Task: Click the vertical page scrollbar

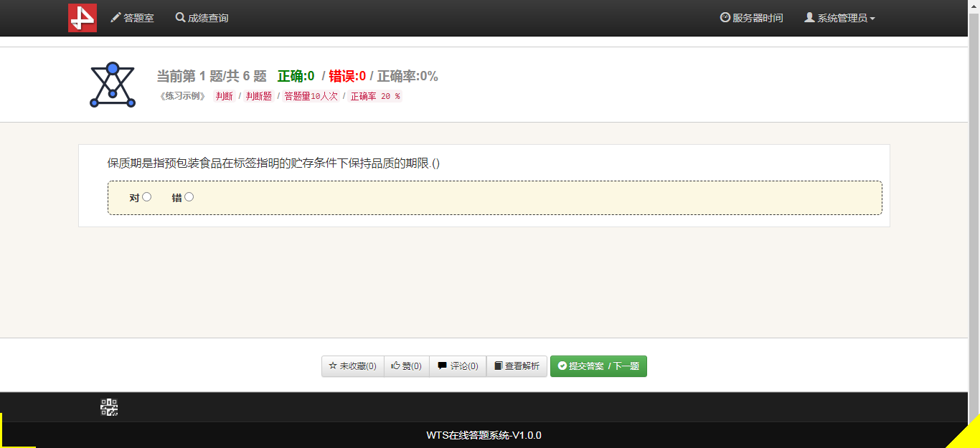Action: pyautogui.click(x=974, y=215)
